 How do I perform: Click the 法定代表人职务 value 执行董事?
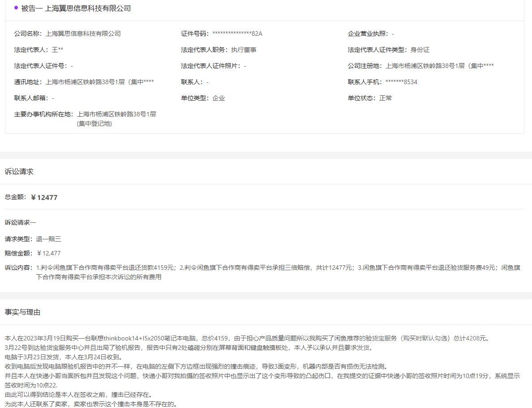[x=244, y=50]
